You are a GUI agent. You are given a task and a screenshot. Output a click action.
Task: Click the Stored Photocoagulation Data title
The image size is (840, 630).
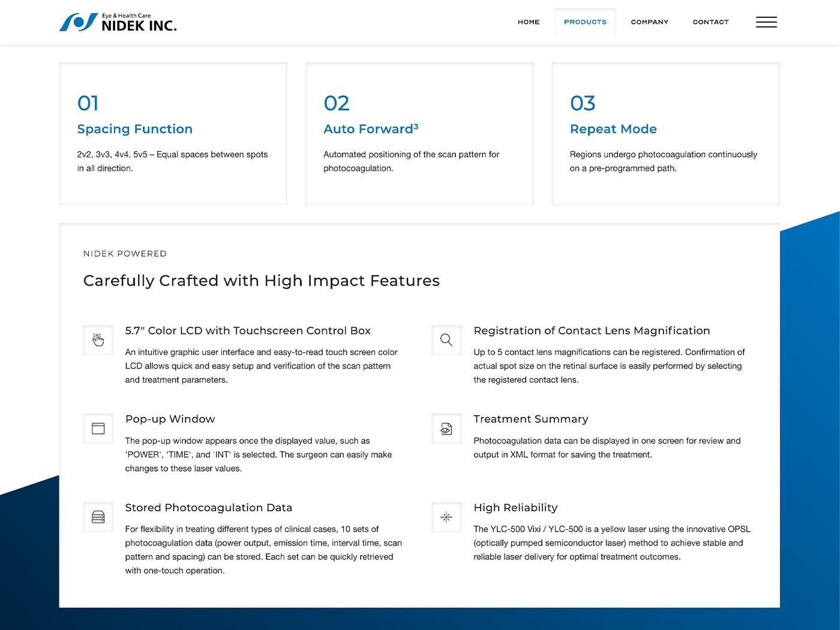209,508
